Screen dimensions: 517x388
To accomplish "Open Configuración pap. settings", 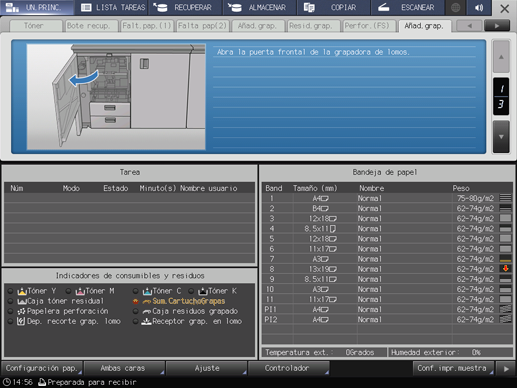I will [42, 368].
